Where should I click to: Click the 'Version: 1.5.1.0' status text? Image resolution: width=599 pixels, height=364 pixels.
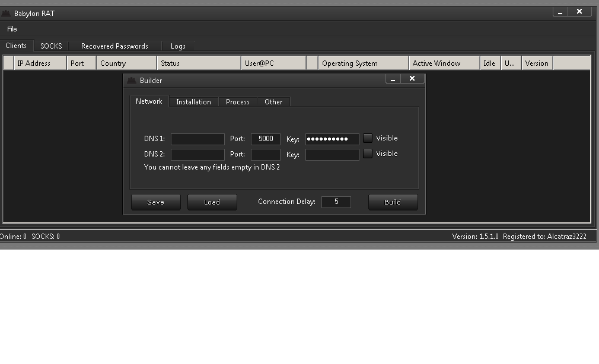pos(475,237)
